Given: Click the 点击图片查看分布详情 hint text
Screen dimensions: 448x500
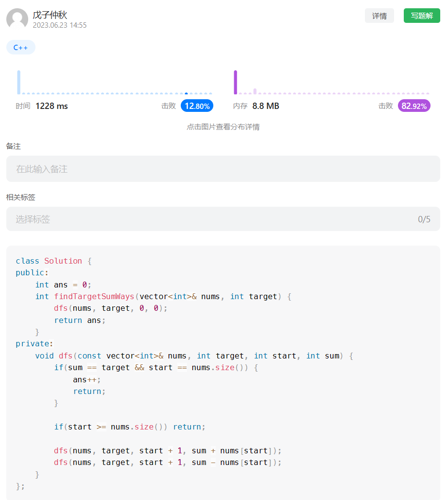Looking at the screenshot, I should click(223, 127).
